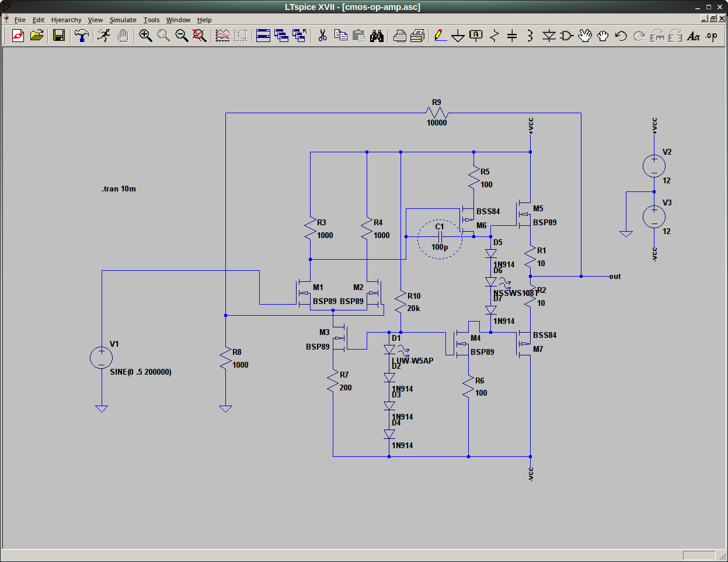Click the Paste clipboard icon
The image size is (728, 562).
[359, 36]
